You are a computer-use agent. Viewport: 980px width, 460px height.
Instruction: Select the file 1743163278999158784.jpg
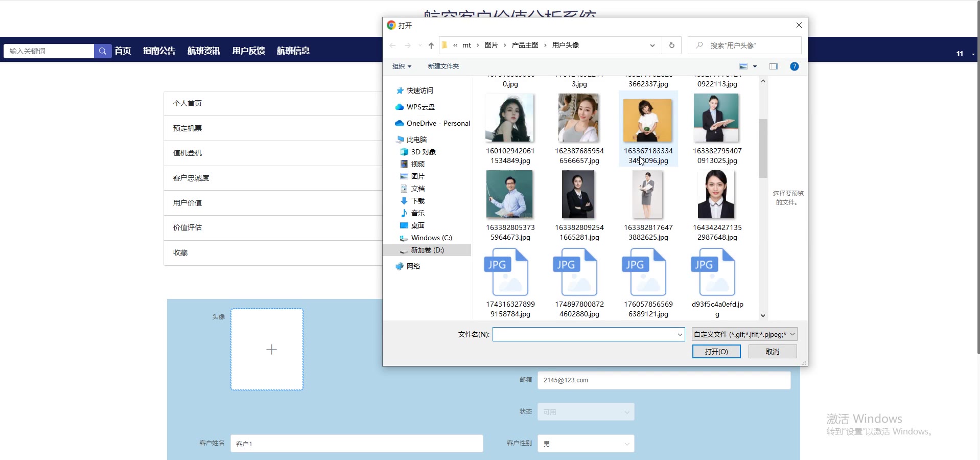[x=510, y=282]
